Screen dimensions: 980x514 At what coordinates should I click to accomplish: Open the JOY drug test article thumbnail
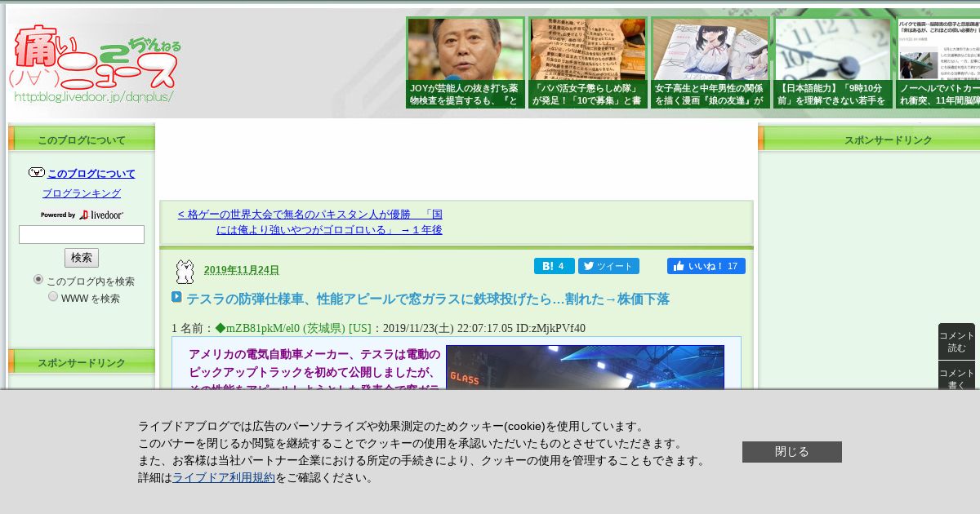pos(465,63)
